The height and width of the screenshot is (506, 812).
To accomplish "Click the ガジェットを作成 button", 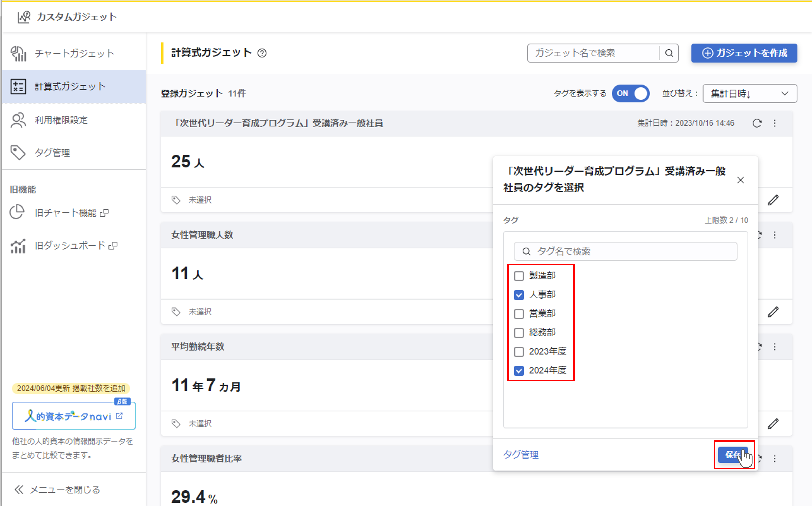I will click(x=744, y=53).
